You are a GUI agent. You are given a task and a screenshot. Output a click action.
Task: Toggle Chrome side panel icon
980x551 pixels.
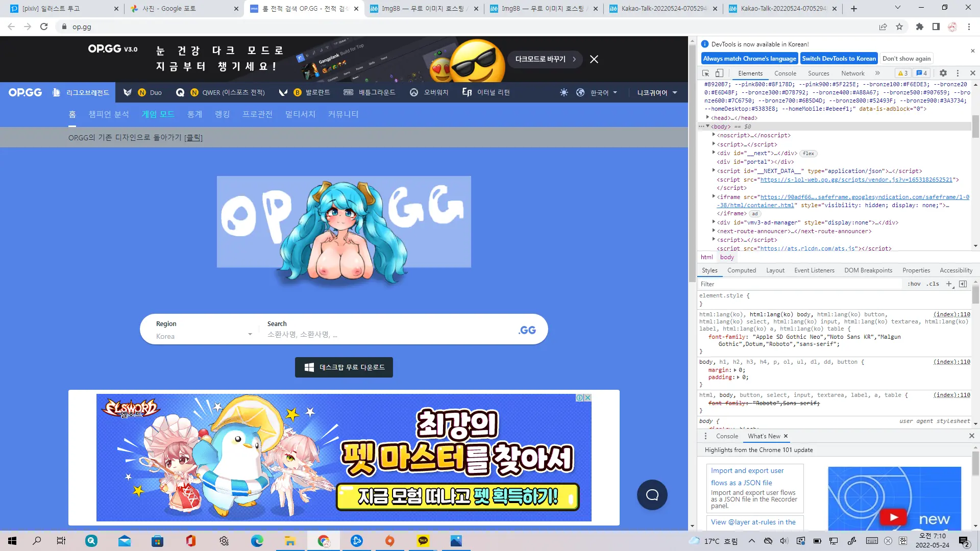click(936, 27)
